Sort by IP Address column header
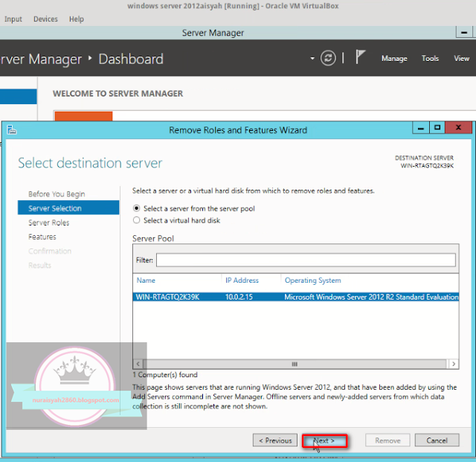Screen dimensions: 476x462 pos(242,280)
